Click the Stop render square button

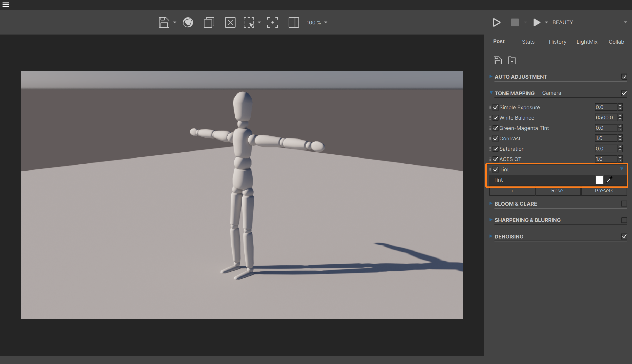point(515,22)
